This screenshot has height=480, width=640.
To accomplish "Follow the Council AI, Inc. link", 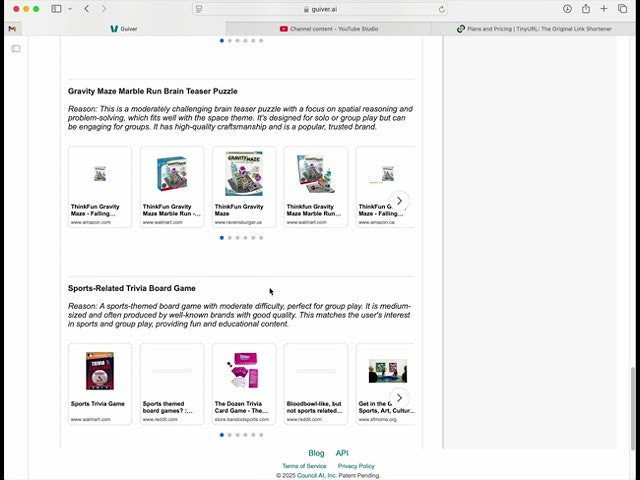I will point(317,475).
